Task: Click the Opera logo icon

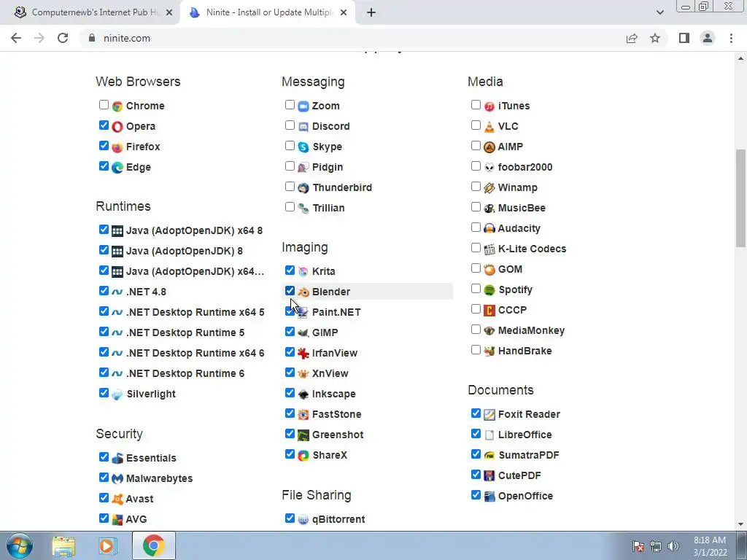Action: (117, 127)
